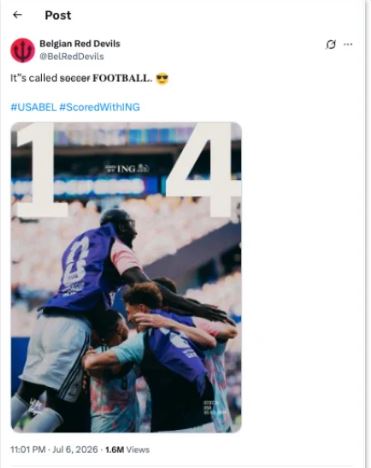Go back using the left arrow

coord(17,15)
